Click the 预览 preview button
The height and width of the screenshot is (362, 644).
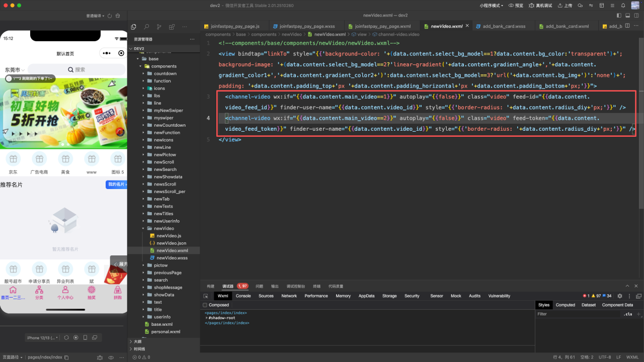click(x=516, y=6)
